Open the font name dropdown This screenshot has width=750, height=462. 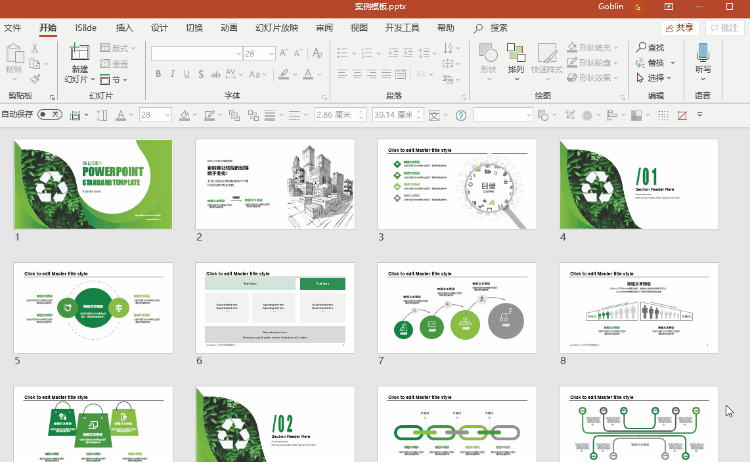click(x=238, y=54)
